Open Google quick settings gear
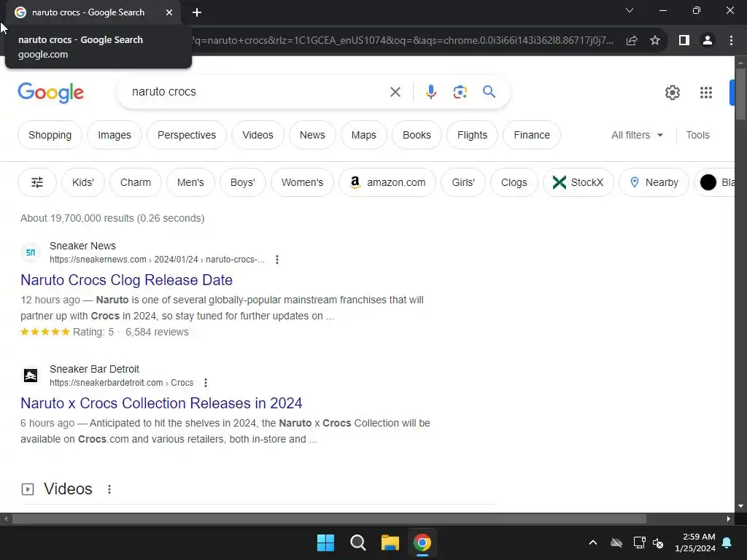The image size is (747, 560). 672,93
